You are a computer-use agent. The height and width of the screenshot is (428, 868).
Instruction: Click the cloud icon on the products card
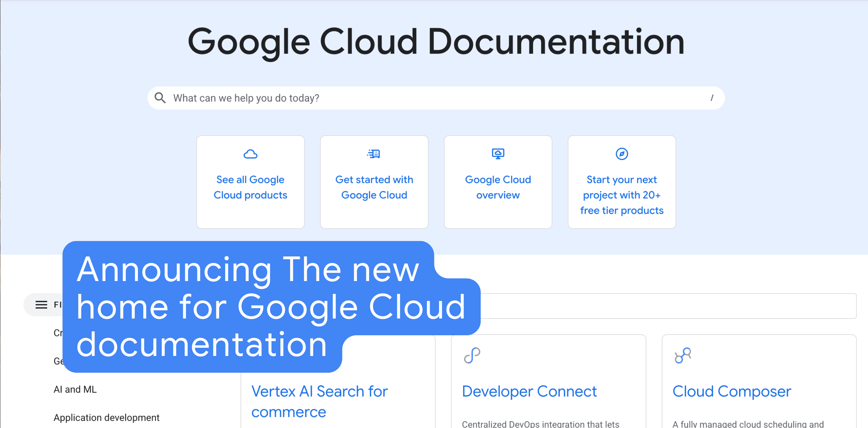(x=250, y=154)
